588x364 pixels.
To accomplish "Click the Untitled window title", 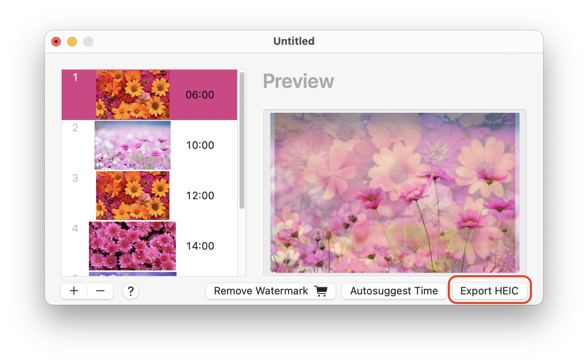I will [x=294, y=41].
